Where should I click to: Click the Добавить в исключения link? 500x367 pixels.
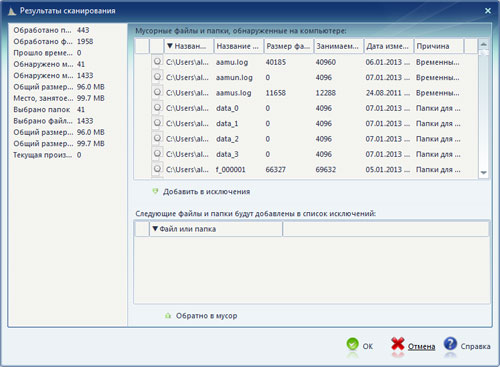[206, 192]
